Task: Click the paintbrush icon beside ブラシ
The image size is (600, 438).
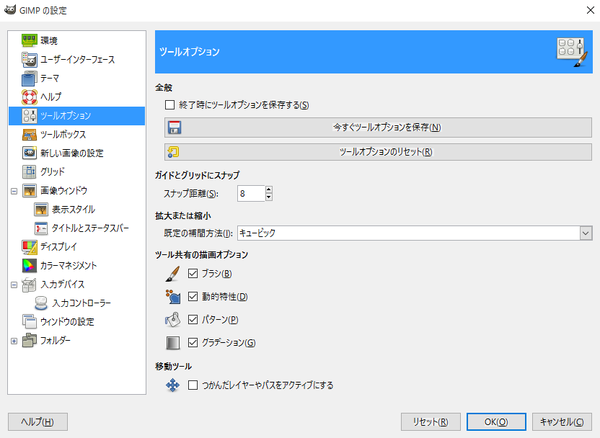Action: point(173,274)
